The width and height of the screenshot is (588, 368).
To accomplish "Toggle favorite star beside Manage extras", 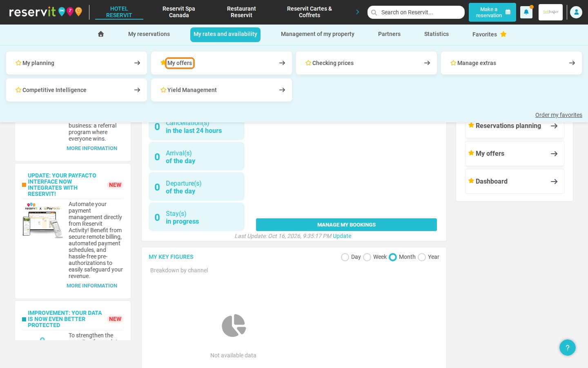I will click(x=453, y=63).
